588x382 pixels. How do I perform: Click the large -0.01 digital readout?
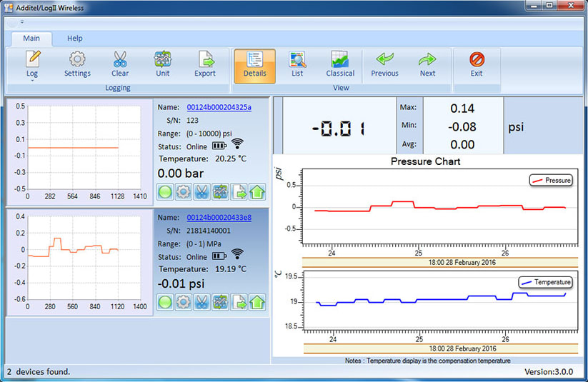coord(339,129)
